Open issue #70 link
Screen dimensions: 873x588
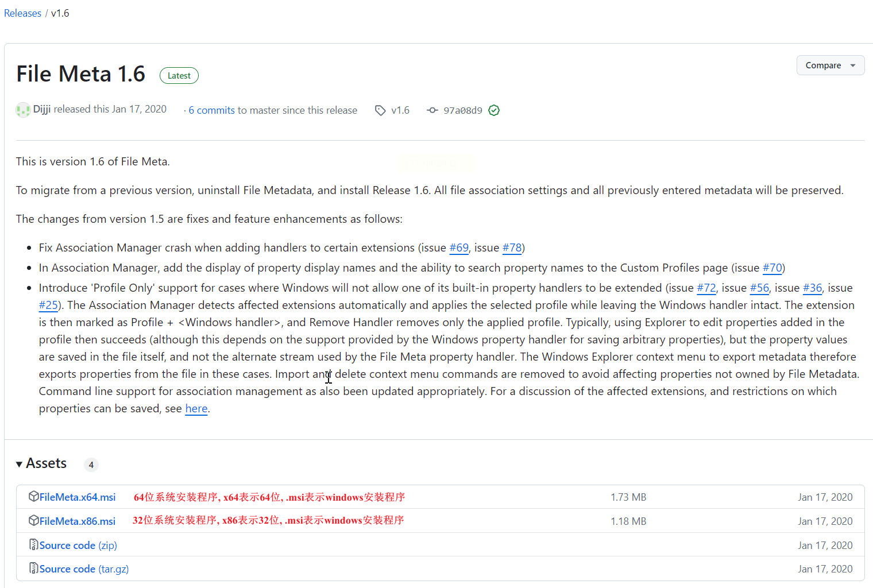pyautogui.click(x=772, y=268)
